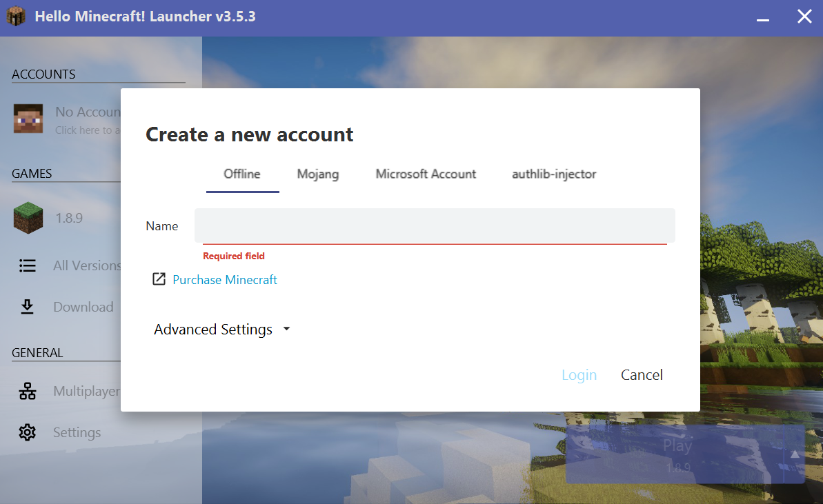Open the version menu arrow beside Play
Screen dimensions: 823x504
coord(795,454)
